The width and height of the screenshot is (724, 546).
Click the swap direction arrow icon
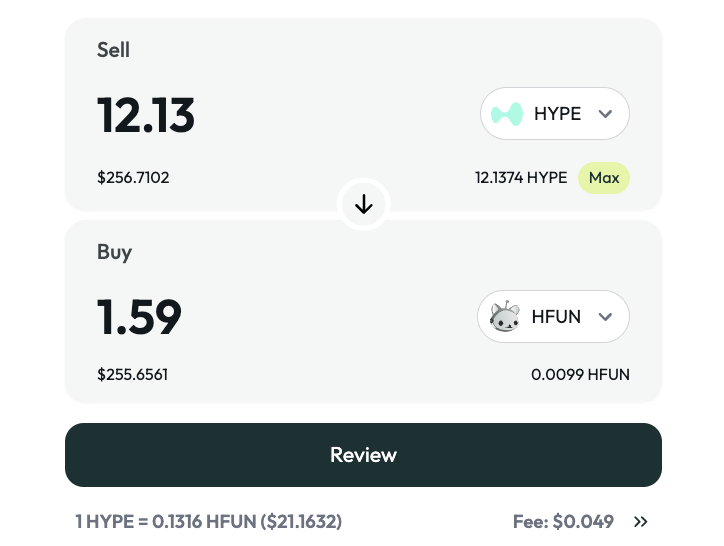tap(363, 205)
